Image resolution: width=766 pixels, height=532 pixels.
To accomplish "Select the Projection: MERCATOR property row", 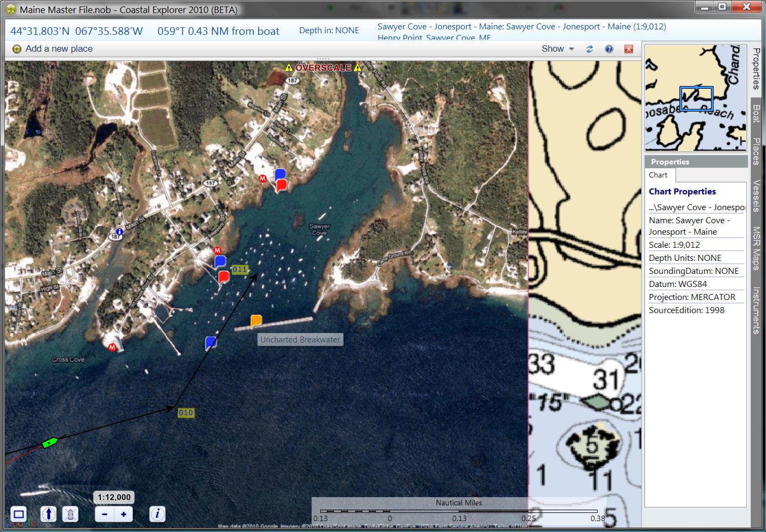I will tap(696, 297).
